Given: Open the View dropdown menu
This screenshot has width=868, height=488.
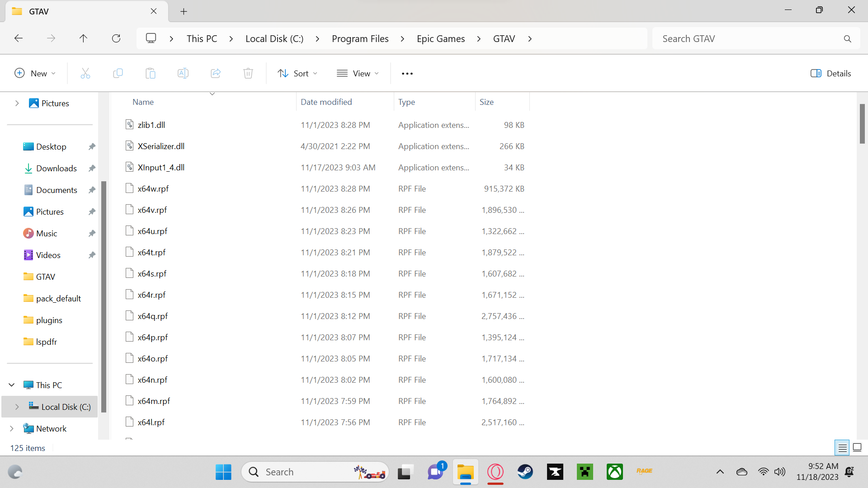Looking at the screenshot, I should tap(358, 73).
